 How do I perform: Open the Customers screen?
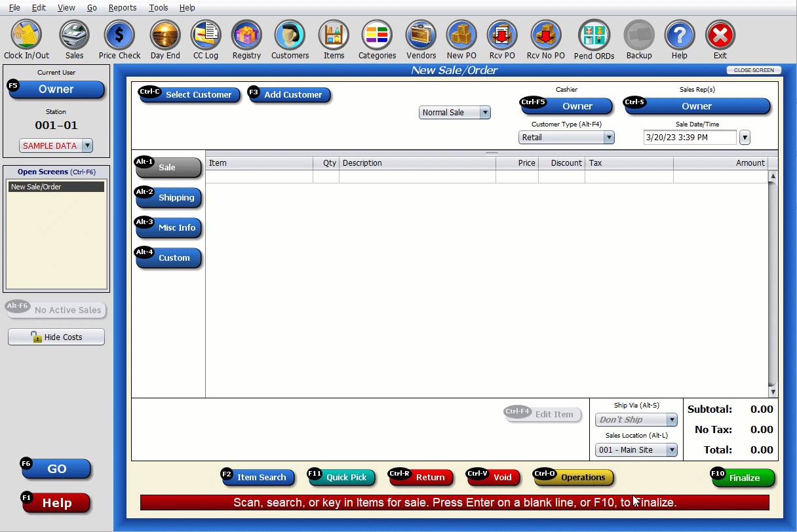point(290,34)
